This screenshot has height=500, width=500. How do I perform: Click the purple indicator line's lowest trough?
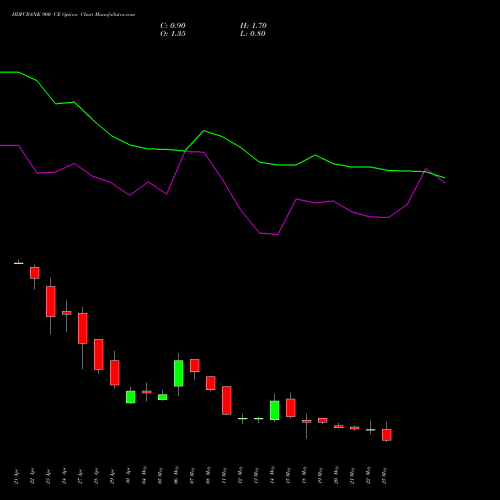tap(277, 234)
